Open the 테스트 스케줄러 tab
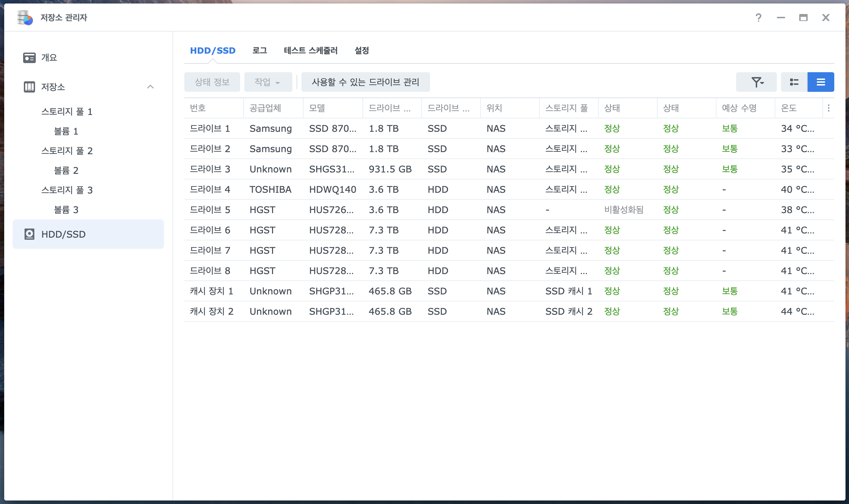The height and width of the screenshot is (504, 849). (311, 50)
